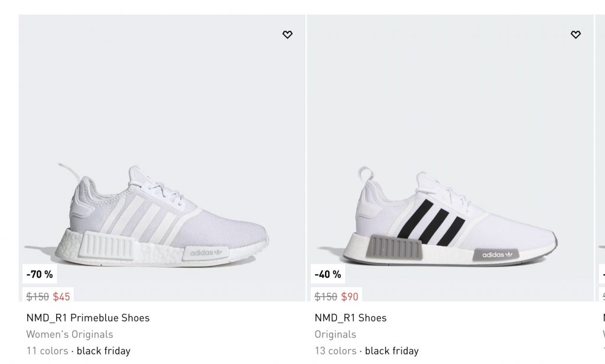Image resolution: width=605 pixels, height=364 pixels.
Task: Click the -40 % discount badge
Action: click(328, 274)
